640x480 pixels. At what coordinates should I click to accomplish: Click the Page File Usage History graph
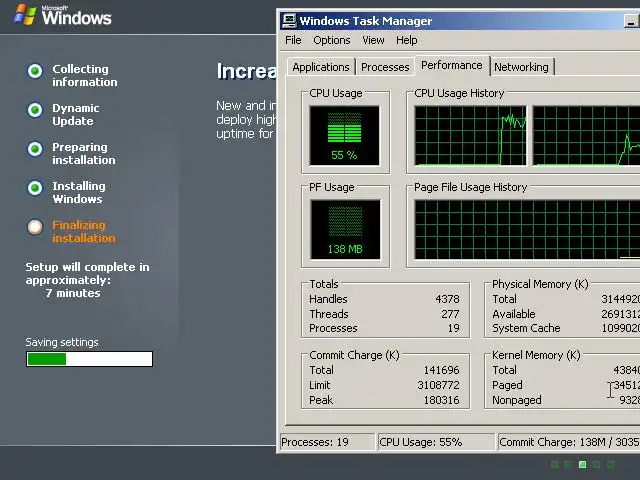(x=527, y=229)
